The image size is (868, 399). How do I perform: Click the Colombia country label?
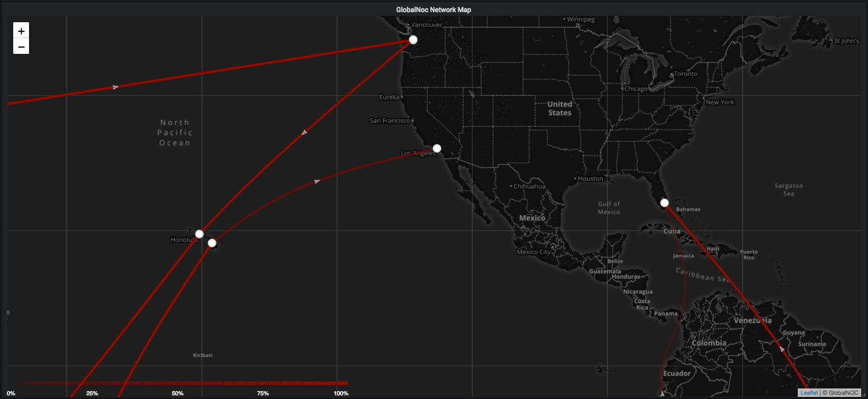click(x=709, y=343)
